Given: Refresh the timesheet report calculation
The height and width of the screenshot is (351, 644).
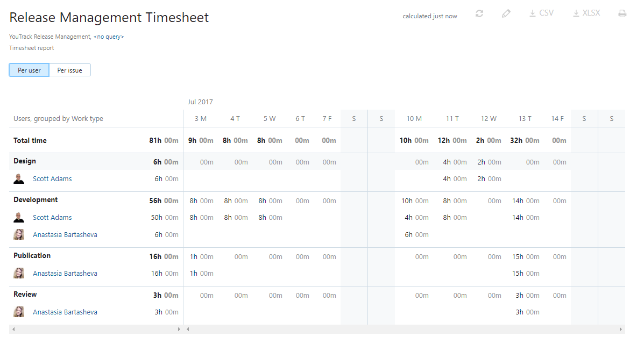Looking at the screenshot, I should coord(479,12).
